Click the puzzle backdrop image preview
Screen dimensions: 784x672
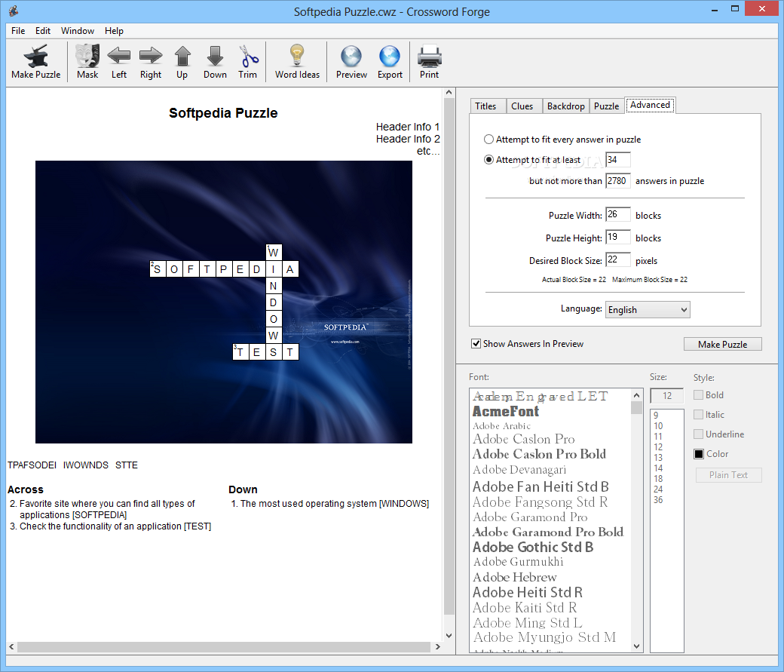(x=223, y=302)
